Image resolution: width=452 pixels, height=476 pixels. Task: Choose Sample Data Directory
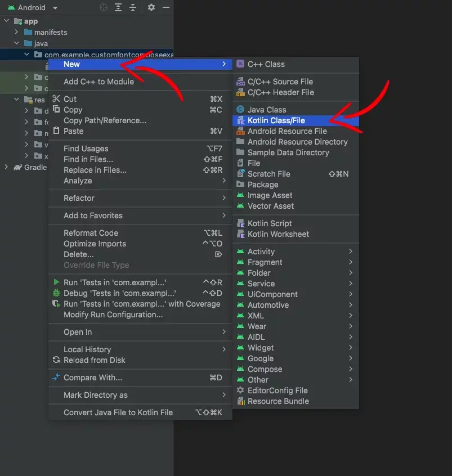[x=296, y=152]
